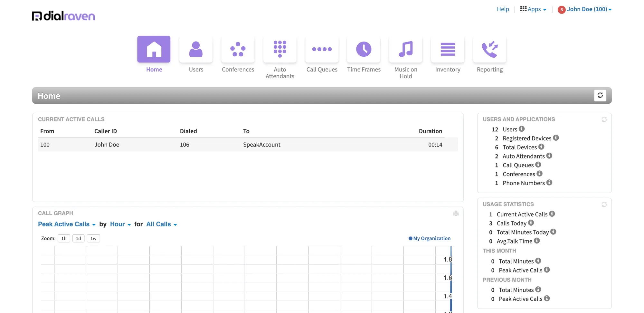Open John Doe (100) account menu
This screenshot has height=313, width=644.
(x=589, y=9)
